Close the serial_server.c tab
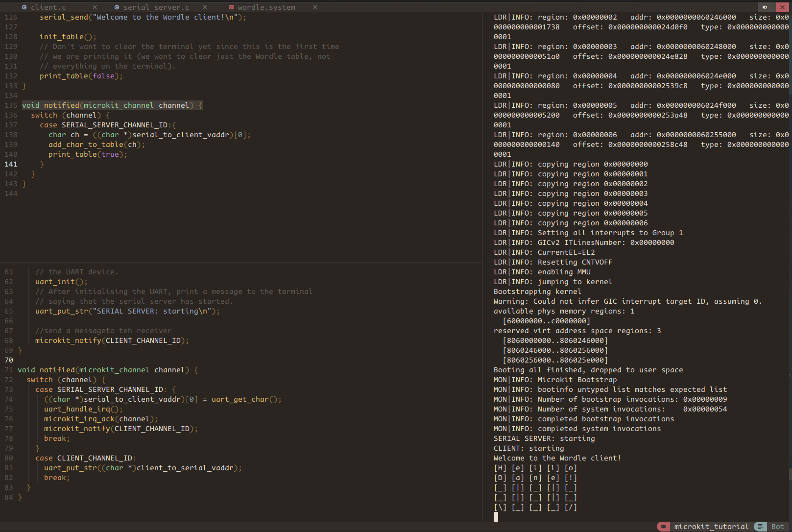Image resolution: width=792 pixels, height=532 pixels. pyautogui.click(x=205, y=7)
